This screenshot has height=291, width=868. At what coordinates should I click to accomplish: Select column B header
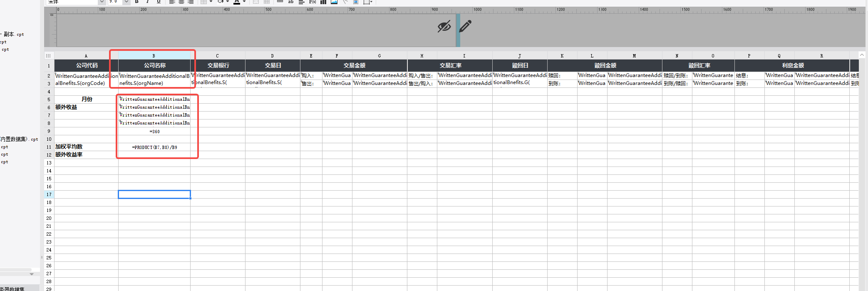click(x=154, y=55)
